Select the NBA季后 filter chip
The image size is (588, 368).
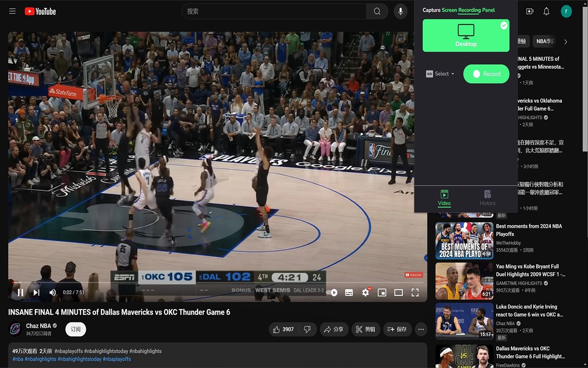(545, 41)
